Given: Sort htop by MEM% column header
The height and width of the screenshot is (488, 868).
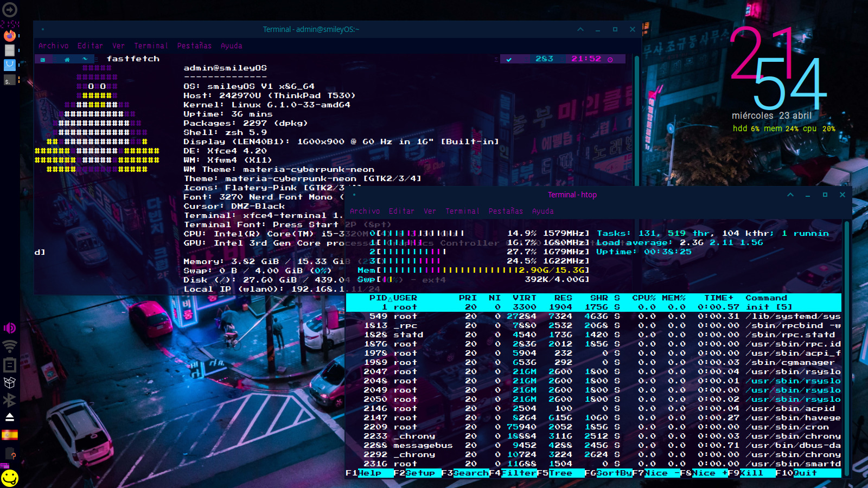Looking at the screenshot, I should (674, 298).
